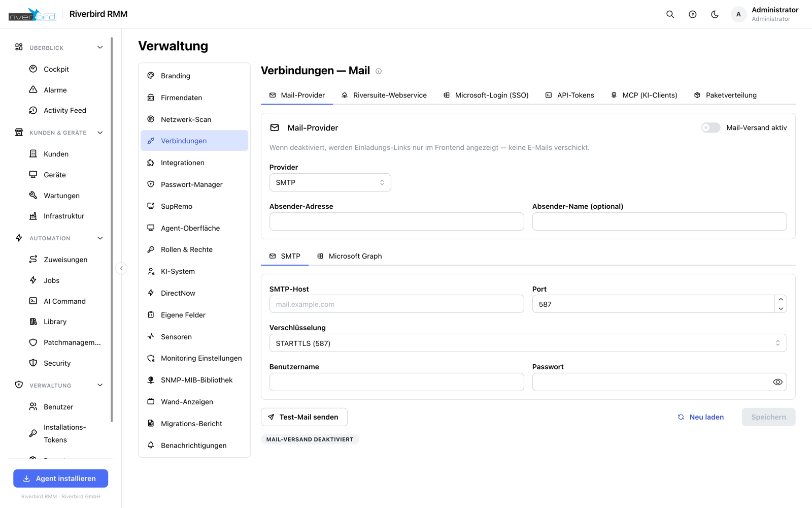Viewport: 812px width, 508px height.
Task: Click the Agent installieren button
Action: pos(60,479)
